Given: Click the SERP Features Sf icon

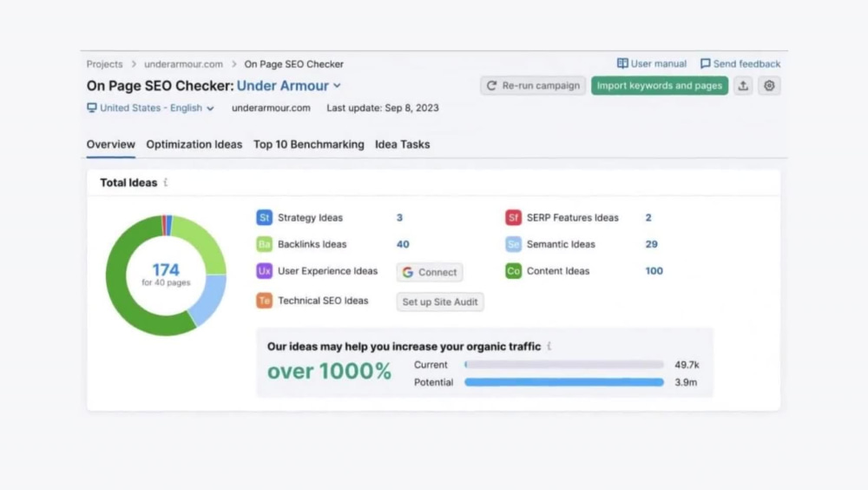Looking at the screenshot, I should point(513,217).
